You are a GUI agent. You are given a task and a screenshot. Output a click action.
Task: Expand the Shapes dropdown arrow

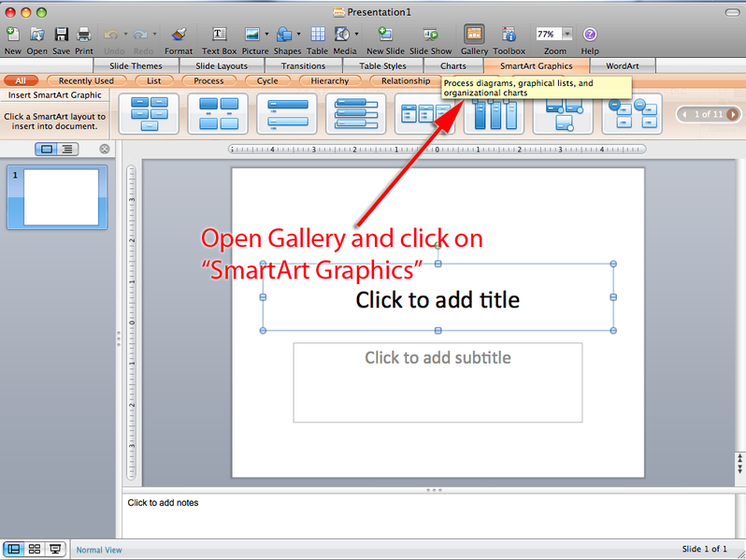298,35
